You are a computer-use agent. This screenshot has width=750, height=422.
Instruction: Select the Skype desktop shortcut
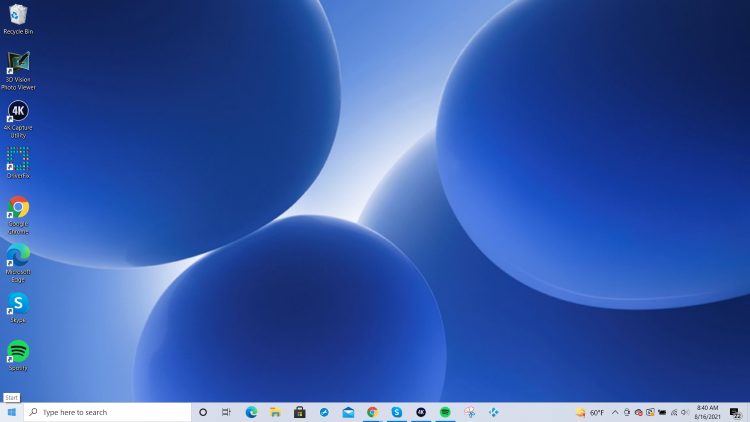tap(18, 308)
